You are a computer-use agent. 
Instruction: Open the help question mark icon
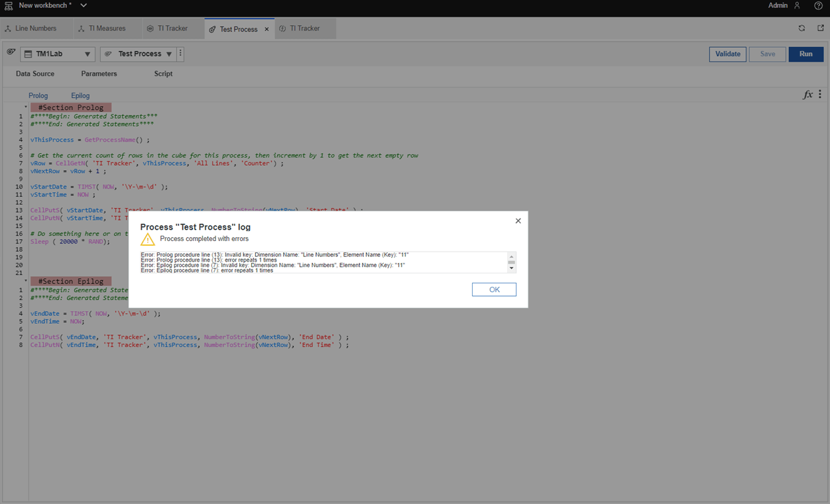[x=818, y=5]
